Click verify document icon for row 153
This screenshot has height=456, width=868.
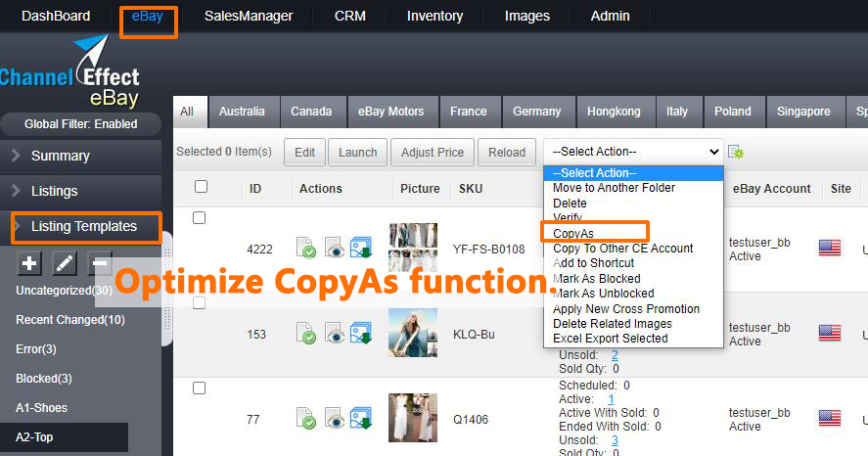point(305,334)
